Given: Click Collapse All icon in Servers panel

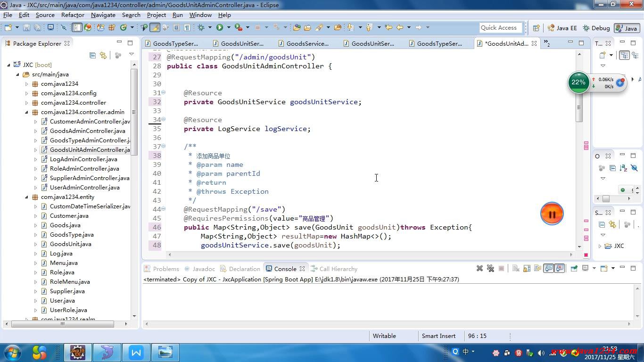Looking at the screenshot, I should 602,224.
